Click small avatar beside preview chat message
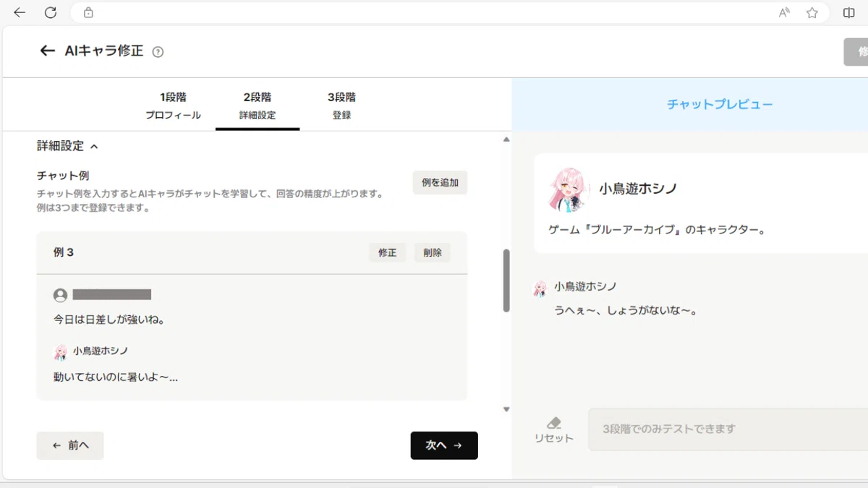Image resolution: width=868 pixels, height=488 pixels. pos(540,288)
